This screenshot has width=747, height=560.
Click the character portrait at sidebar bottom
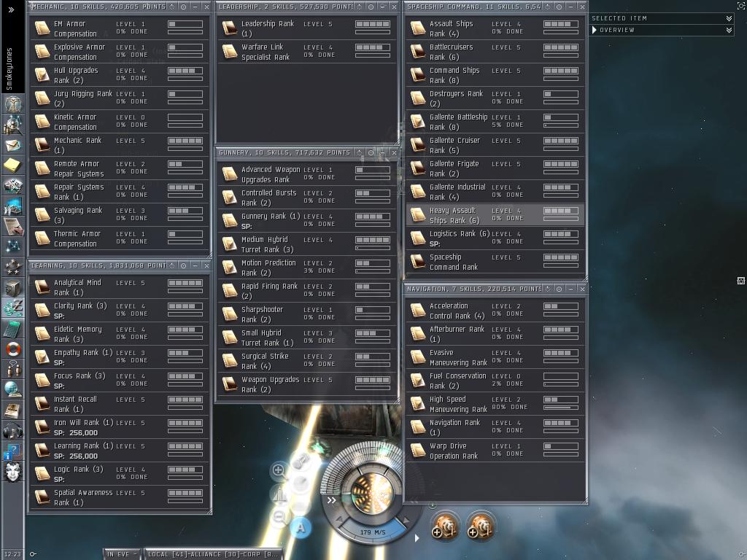click(13, 472)
